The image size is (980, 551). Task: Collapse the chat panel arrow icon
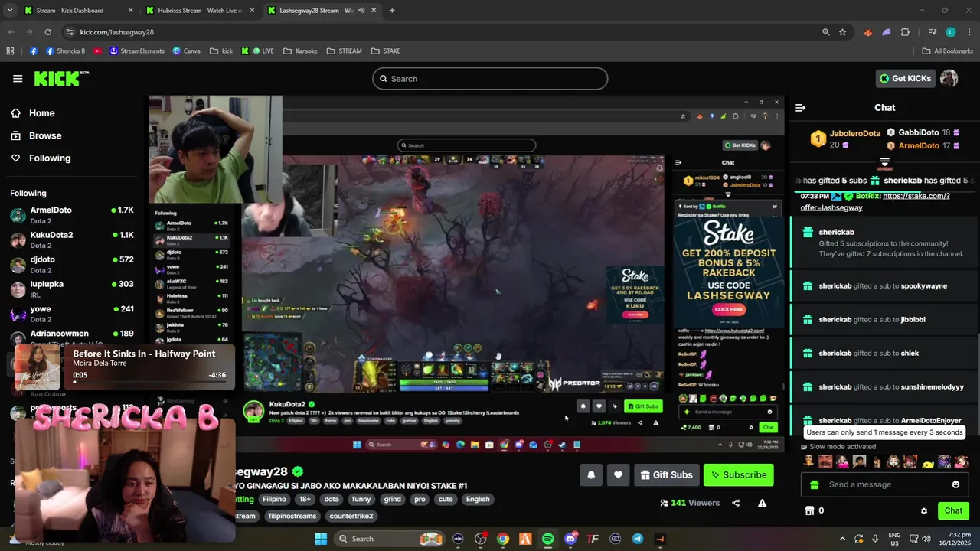tap(800, 108)
